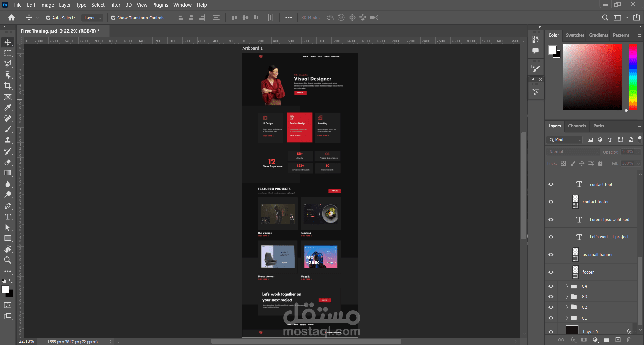Image resolution: width=644 pixels, height=345 pixels.
Task: Select the Horizontal Type tool
Action: point(8,217)
